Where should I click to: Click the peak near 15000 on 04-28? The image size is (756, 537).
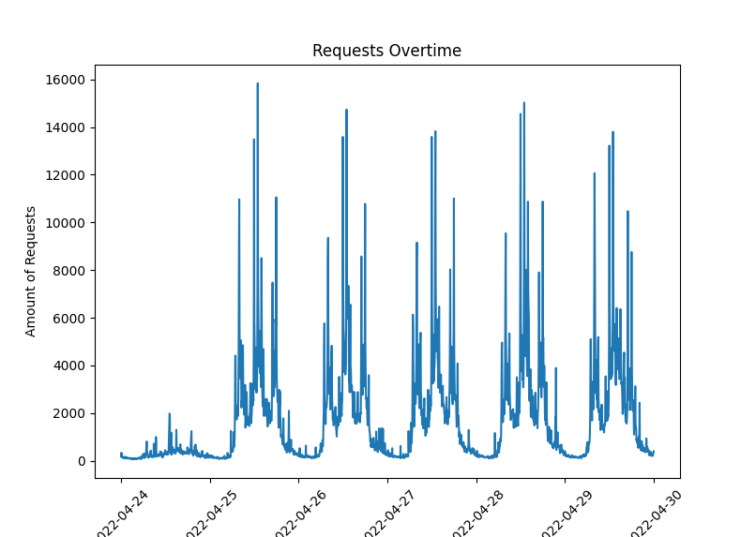click(x=524, y=103)
